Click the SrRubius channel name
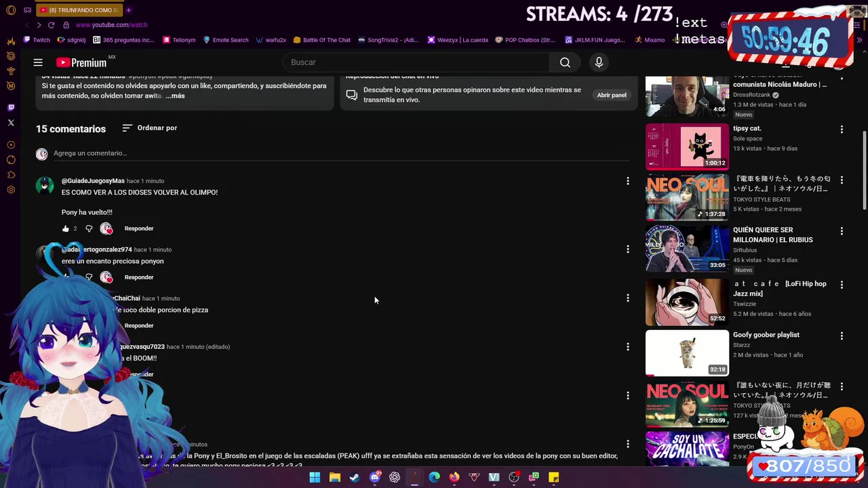Viewport: 868px width, 488px height. [745, 250]
